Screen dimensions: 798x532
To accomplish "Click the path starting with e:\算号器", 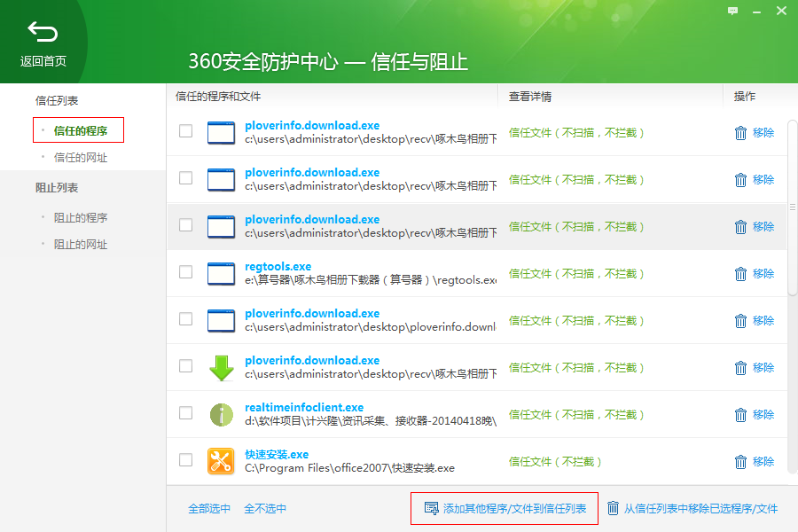I will click(x=371, y=280).
